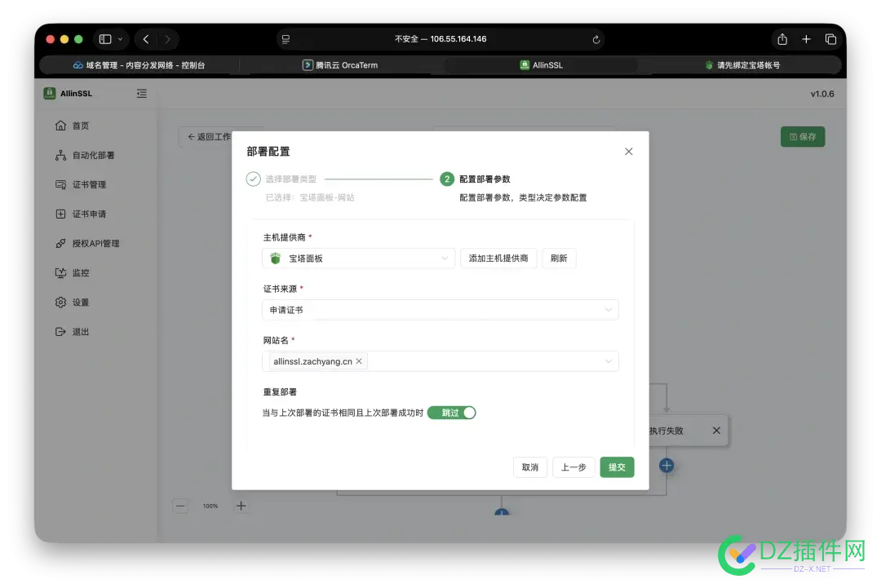Switch to 腾讯云 OrcaTerm tab
881x588 pixels.
[x=340, y=65]
